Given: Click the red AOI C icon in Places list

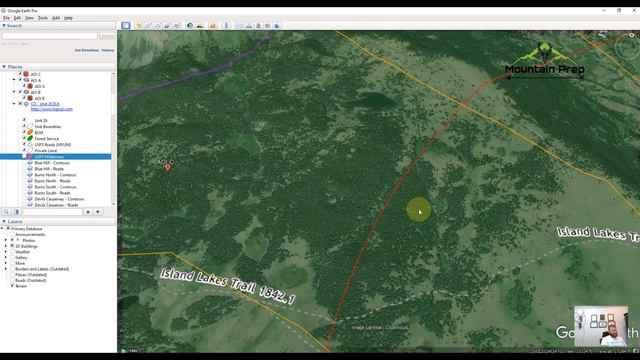Looking at the screenshot, I should 26,74.
